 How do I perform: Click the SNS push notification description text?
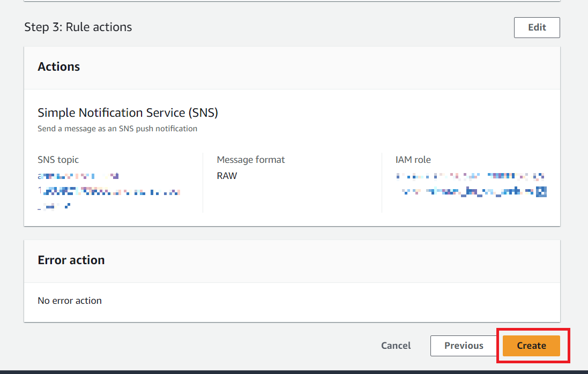pos(117,129)
